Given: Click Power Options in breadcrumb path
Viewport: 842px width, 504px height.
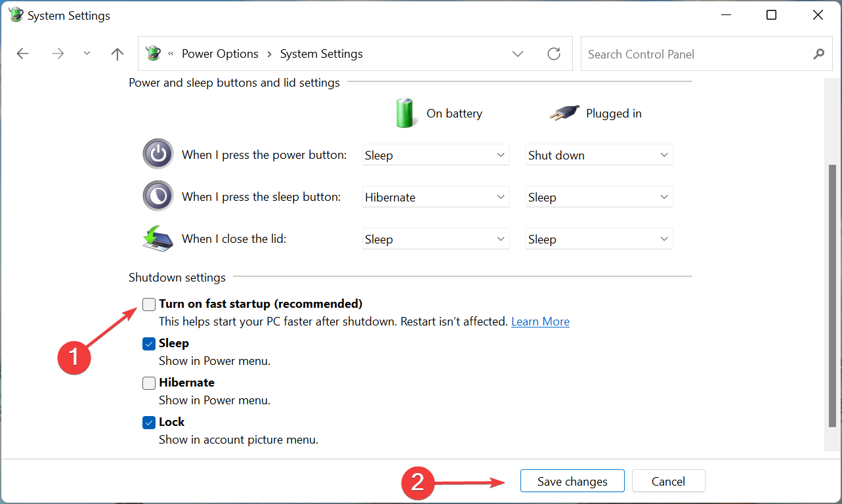Looking at the screenshot, I should coord(220,54).
